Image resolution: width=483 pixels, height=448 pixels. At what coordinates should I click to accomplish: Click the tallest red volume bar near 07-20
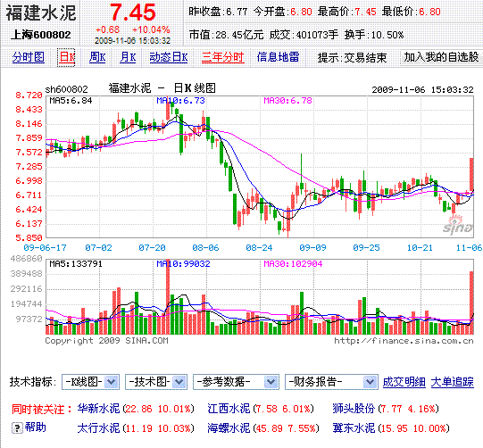(168, 296)
